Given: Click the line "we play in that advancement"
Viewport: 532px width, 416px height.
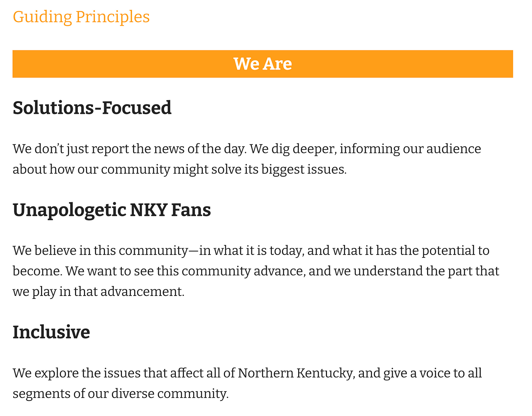Looking at the screenshot, I should (98, 291).
